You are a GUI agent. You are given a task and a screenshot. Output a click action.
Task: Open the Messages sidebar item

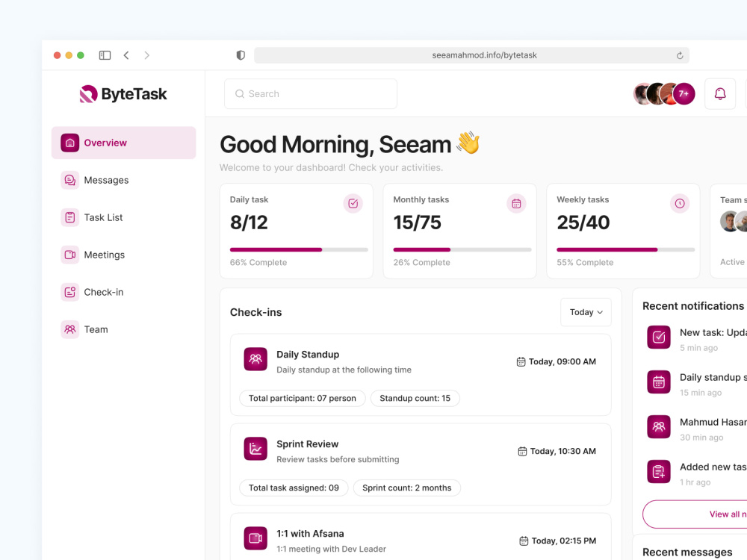(123, 180)
